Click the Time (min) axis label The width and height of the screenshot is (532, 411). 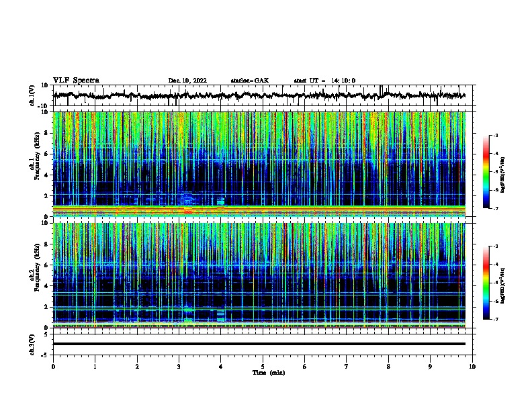click(x=269, y=373)
